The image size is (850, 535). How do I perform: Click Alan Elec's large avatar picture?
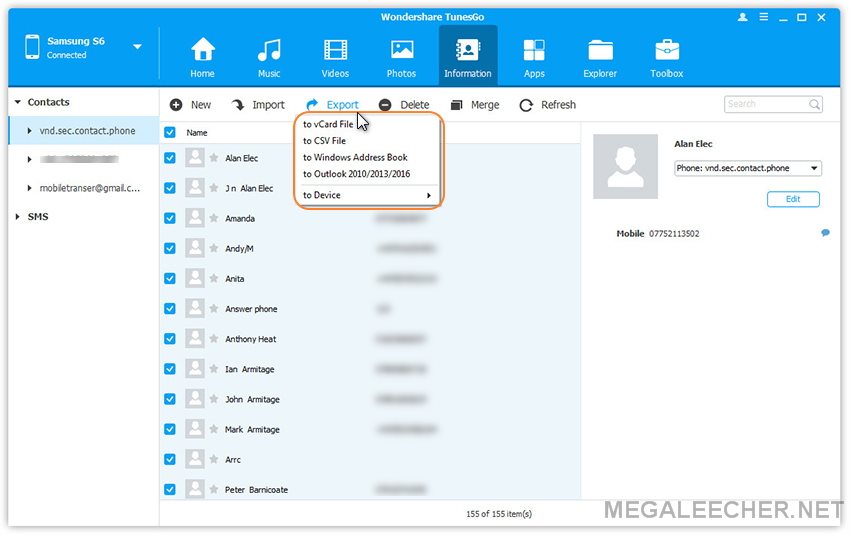pos(625,166)
